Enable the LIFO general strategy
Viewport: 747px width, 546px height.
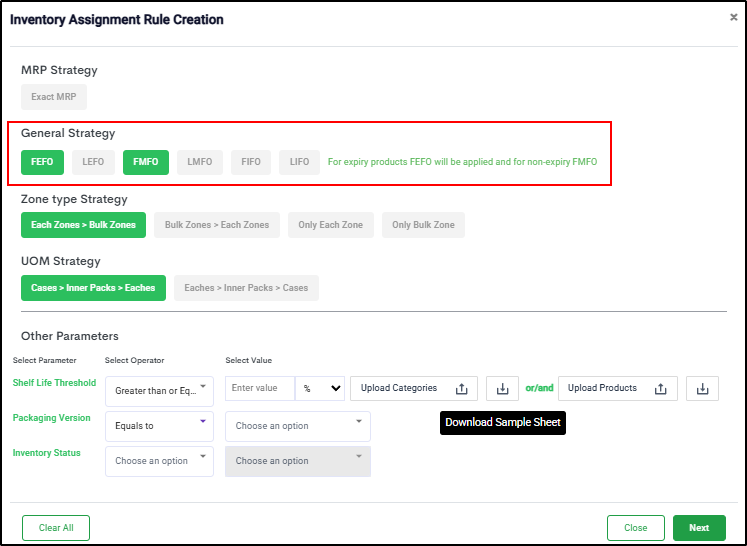click(x=299, y=162)
